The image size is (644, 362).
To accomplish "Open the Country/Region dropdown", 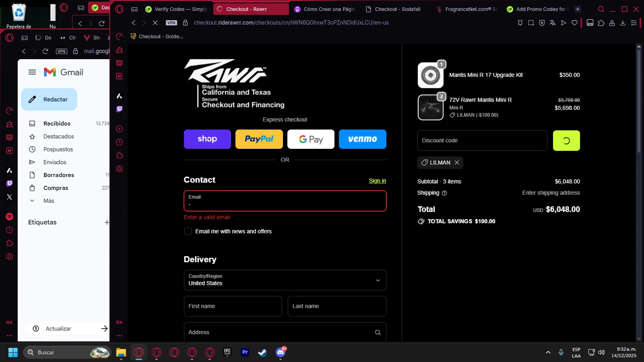I will click(285, 280).
